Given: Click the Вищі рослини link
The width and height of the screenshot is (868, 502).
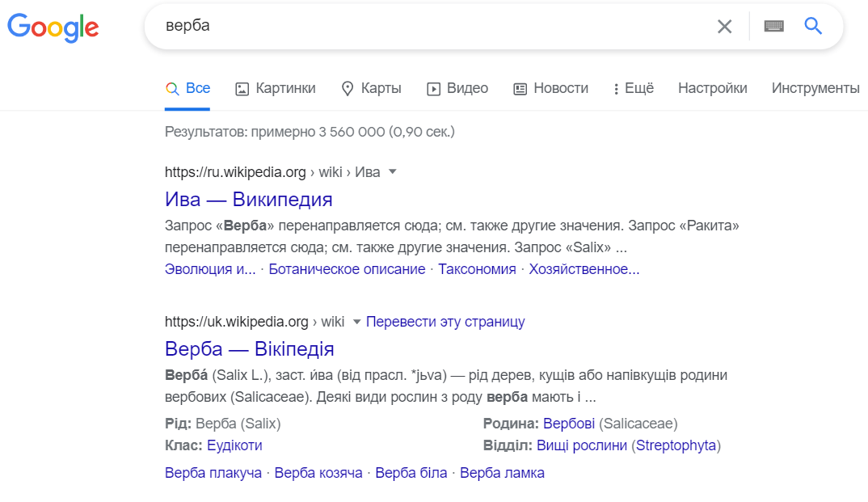Looking at the screenshot, I should point(582,445).
